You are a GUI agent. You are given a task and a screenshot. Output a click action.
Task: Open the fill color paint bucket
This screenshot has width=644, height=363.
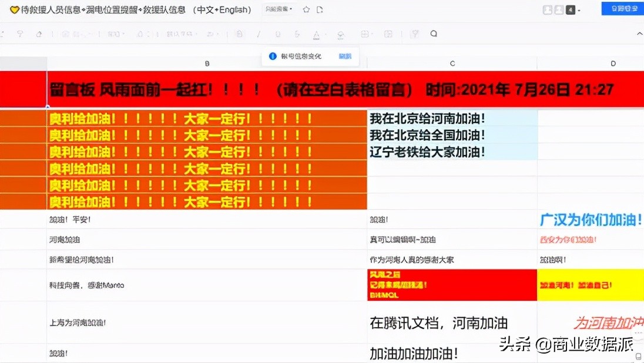click(340, 35)
